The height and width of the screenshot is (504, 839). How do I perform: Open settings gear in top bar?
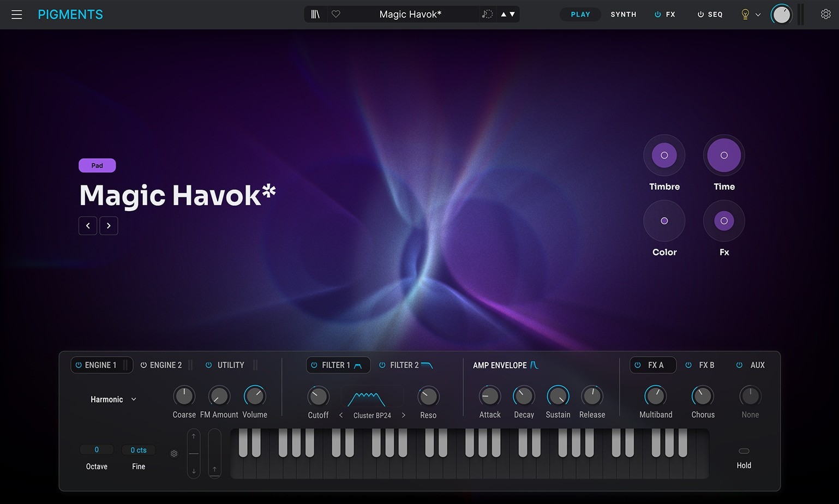tap(826, 14)
